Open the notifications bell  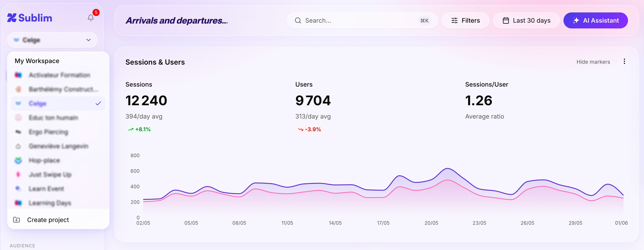click(91, 18)
